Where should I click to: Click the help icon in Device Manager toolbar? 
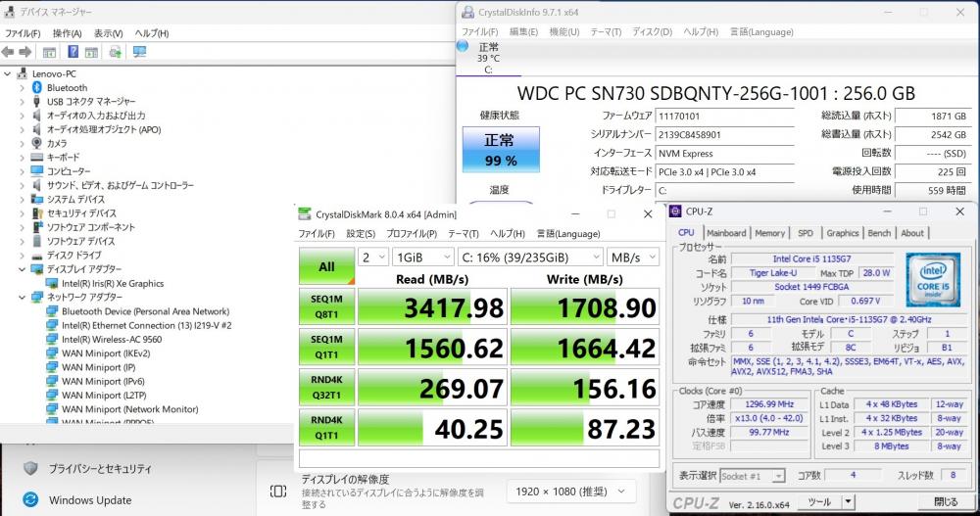73,52
